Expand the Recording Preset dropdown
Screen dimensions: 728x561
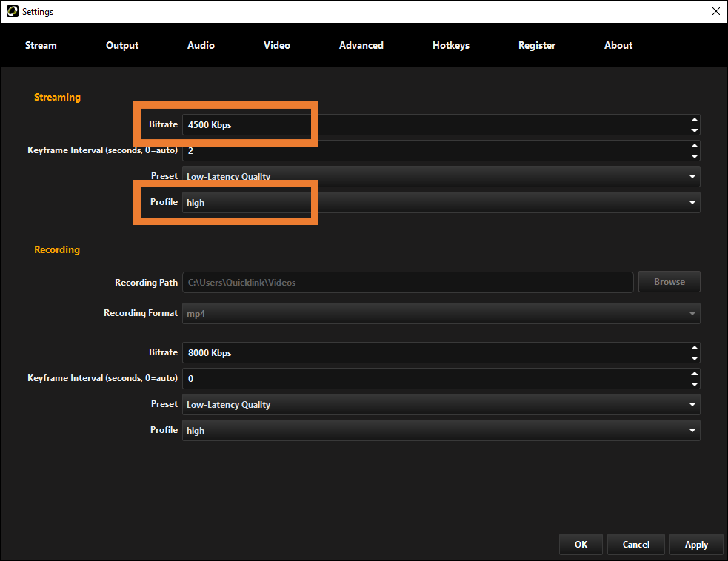[441, 404]
